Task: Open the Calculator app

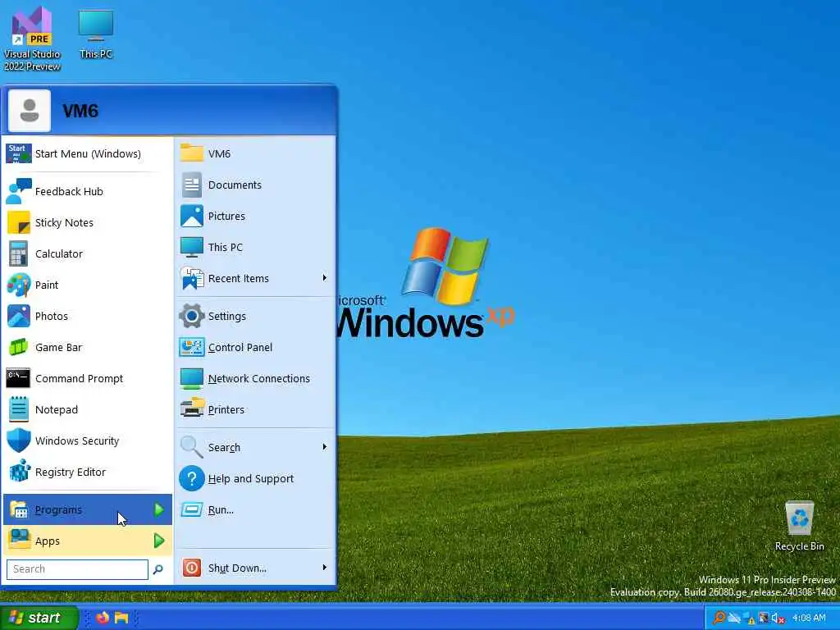Action: [87, 253]
